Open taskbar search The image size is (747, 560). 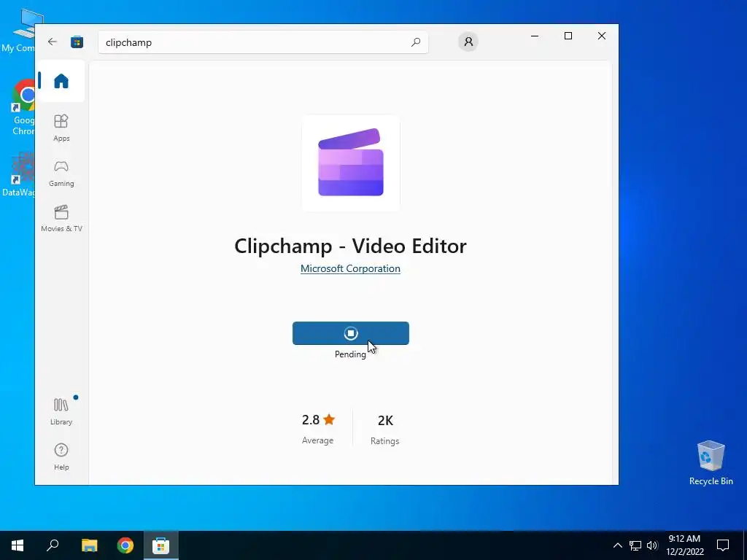point(53,545)
